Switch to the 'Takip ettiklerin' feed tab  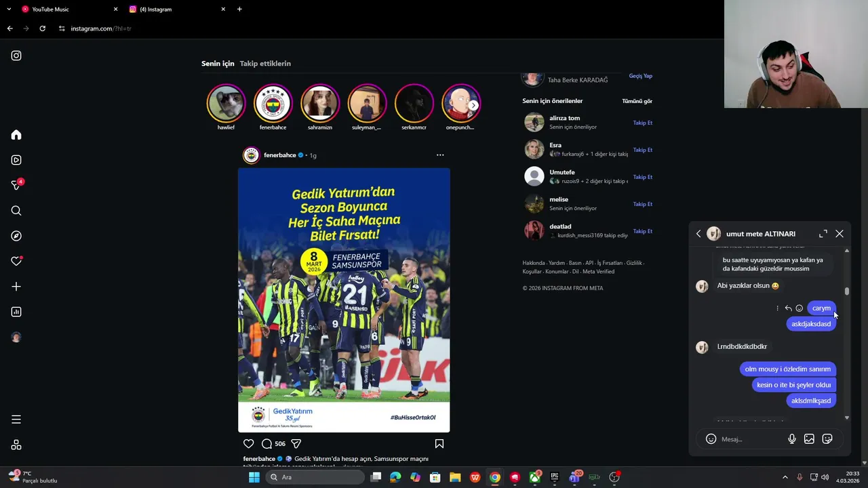[265, 64]
